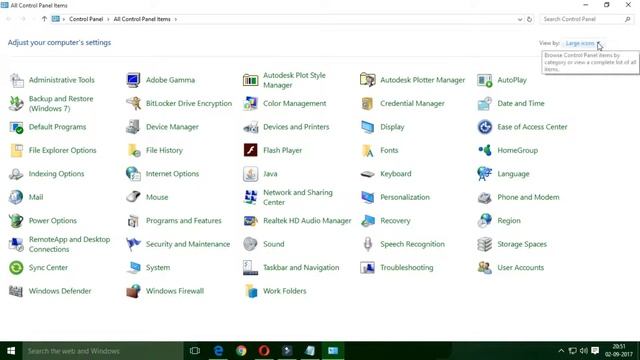Open the Autodesk Plotter Manager icon
640x360 pixels.
click(368, 80)
